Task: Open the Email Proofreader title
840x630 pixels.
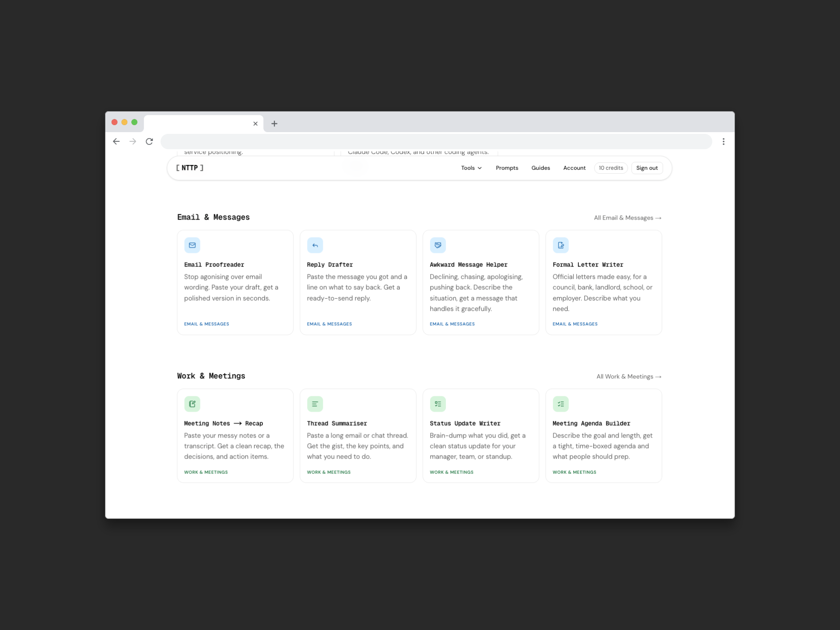Action: tap(214, 265)
